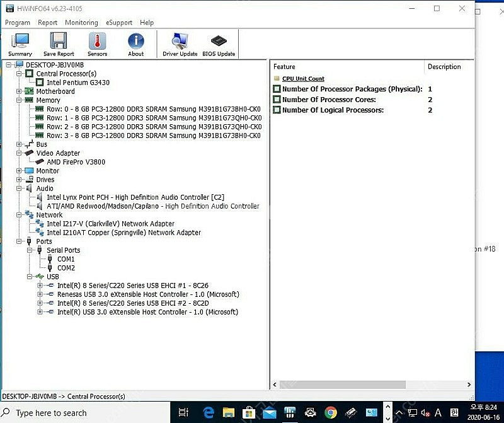Open the eSupport menu
The height and width of the screenshot is (423, 504).
[119, 23]
